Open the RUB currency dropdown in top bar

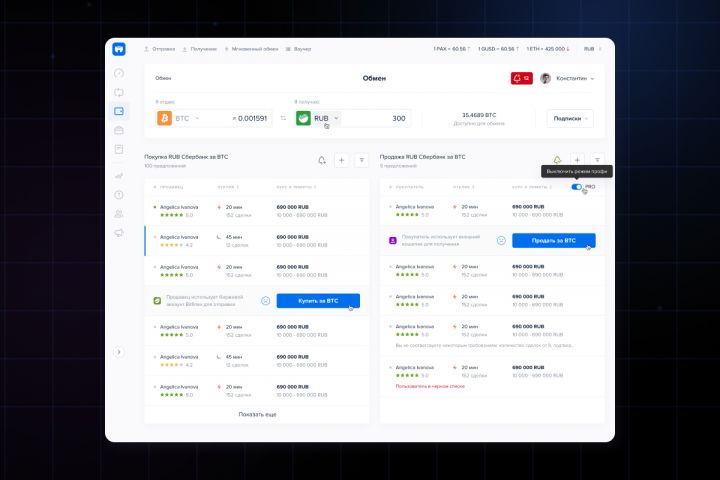click(x=592, y=49)
